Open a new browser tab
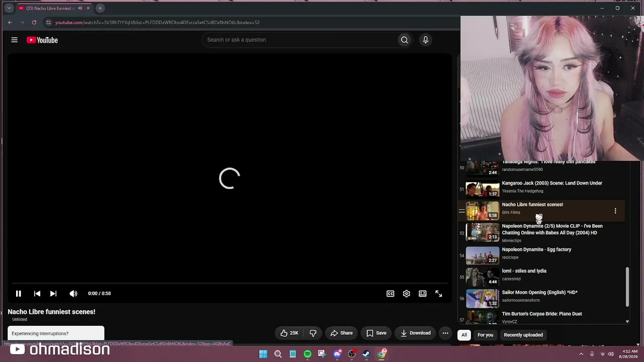 point(100,8)
